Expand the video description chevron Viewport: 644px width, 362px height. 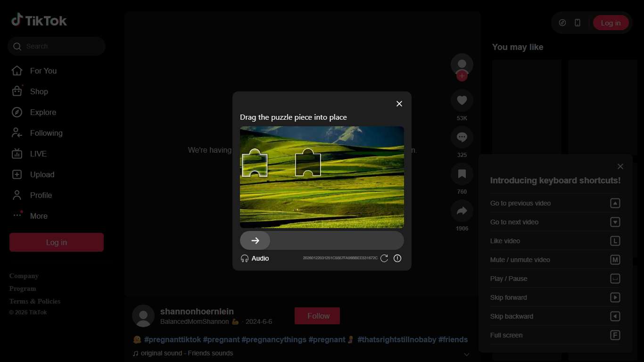click(466, 354)
